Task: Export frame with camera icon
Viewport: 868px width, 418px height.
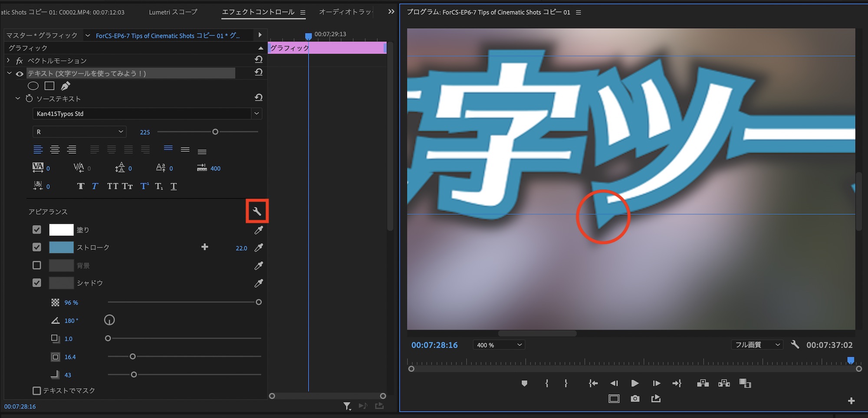Action: pos(635,398)
